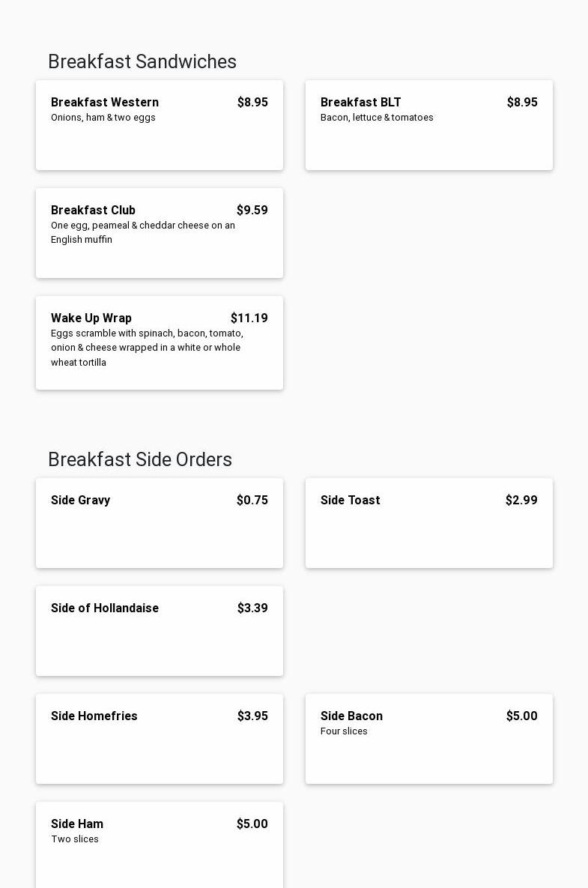The width and height of the screenshot is (588, 888).
Task: Open the Wake Up Wrap item
Action: click(160, 343)
